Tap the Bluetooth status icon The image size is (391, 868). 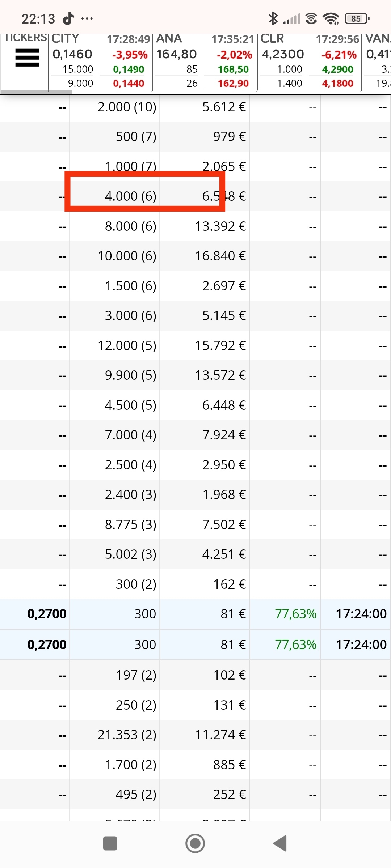273,18
